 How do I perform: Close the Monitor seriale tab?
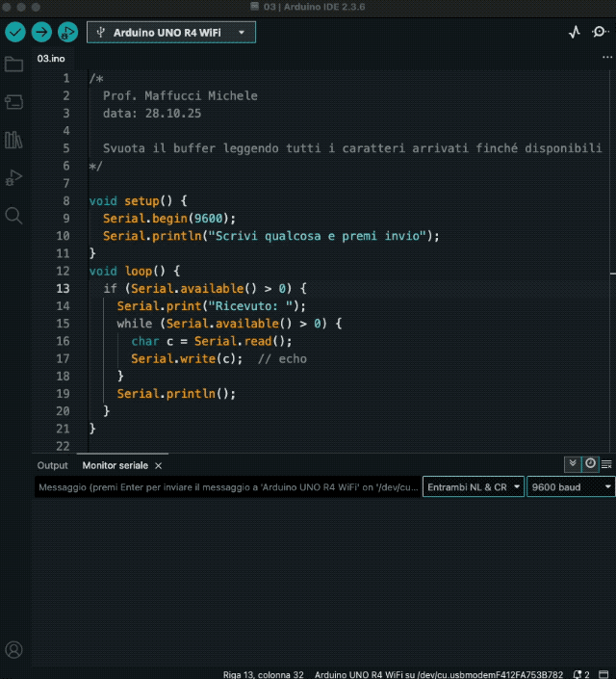tap(158, 465)
